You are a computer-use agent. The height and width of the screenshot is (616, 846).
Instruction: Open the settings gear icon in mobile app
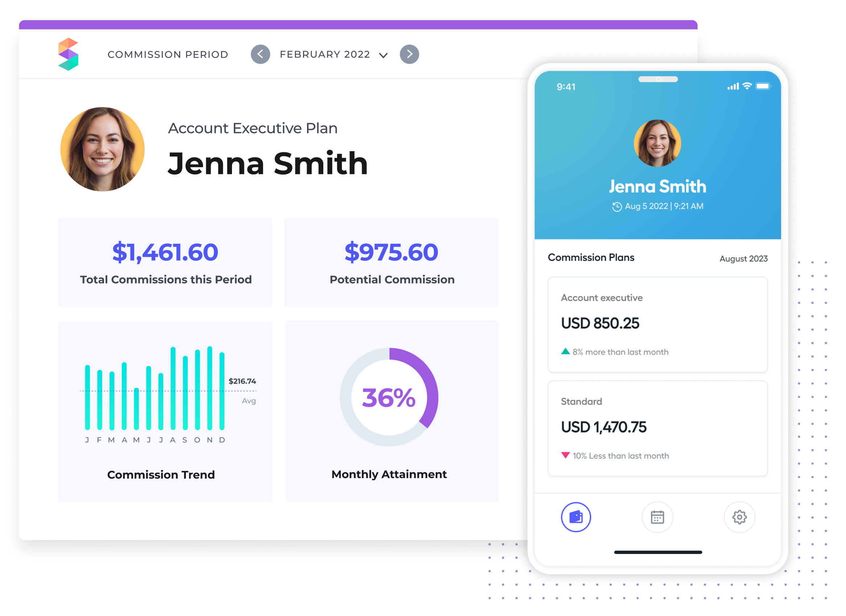[x=739, y=516]
